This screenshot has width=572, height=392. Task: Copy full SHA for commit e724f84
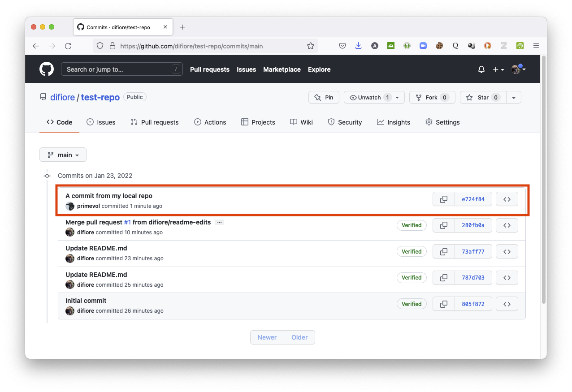[444, 199]
